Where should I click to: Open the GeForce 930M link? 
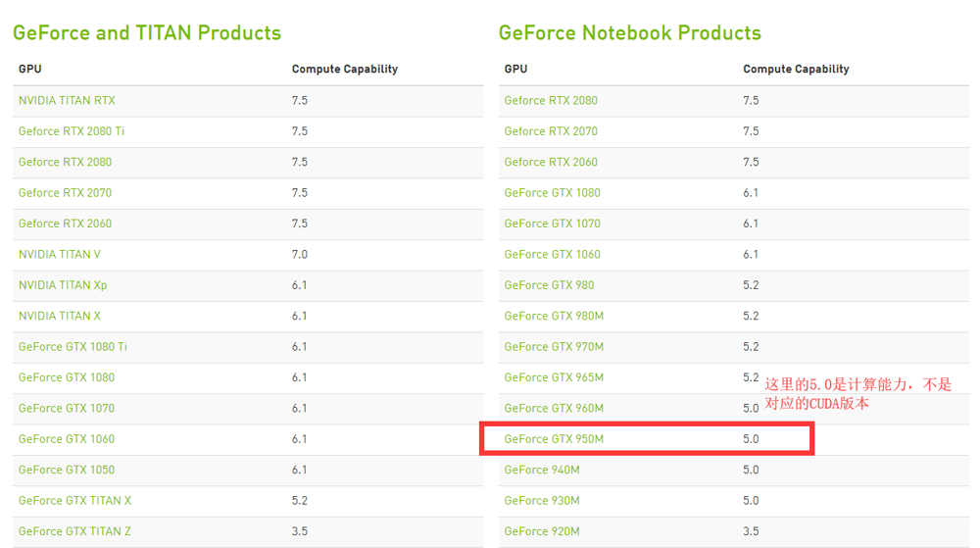[542, 501]
